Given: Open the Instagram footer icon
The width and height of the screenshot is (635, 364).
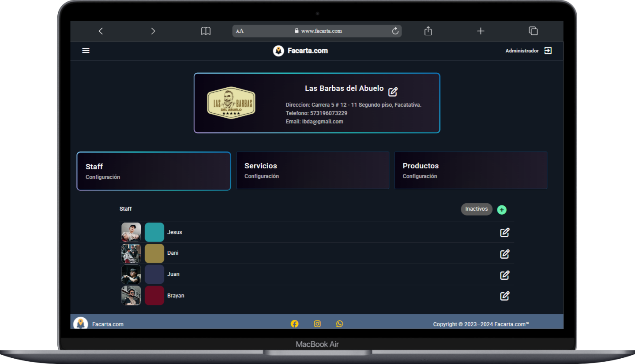Looking at the screenshot, I should (317, 324).
